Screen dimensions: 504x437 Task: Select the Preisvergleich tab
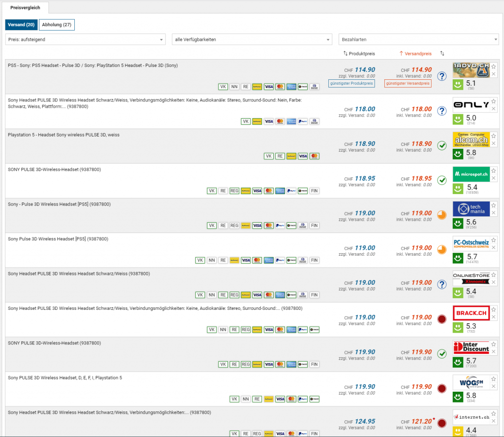26,7
